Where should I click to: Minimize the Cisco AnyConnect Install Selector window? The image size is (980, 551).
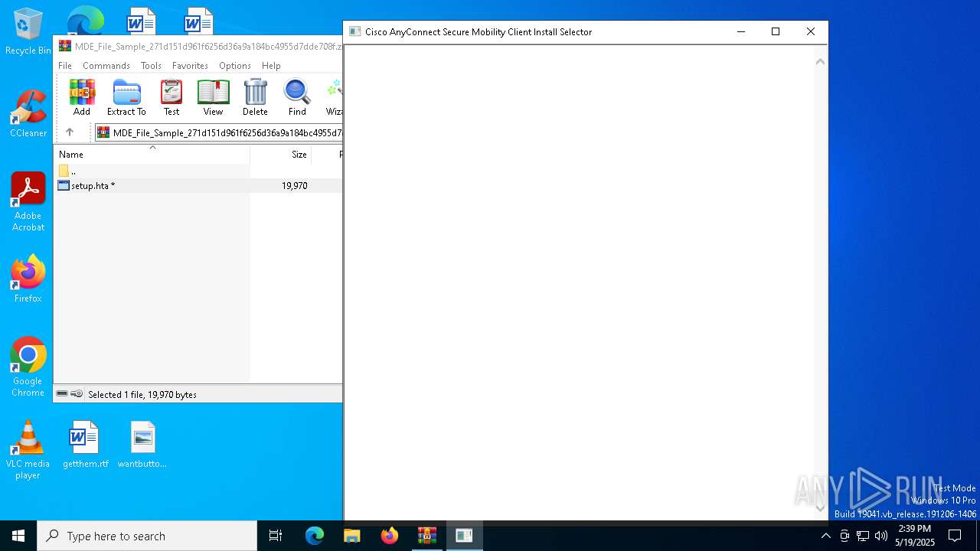(x=741, y=32)
